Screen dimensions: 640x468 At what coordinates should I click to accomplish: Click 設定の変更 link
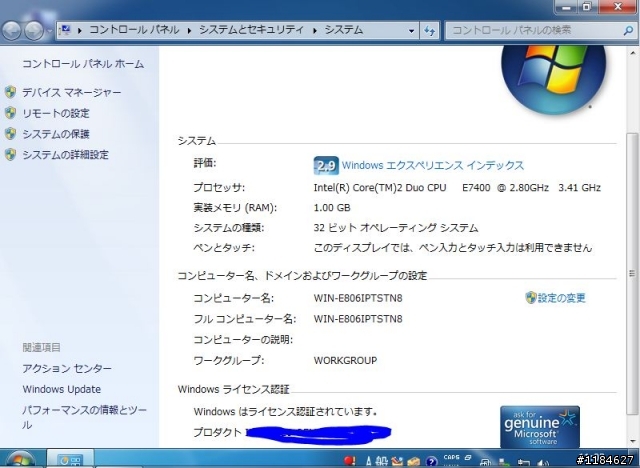tap(562, 298)
